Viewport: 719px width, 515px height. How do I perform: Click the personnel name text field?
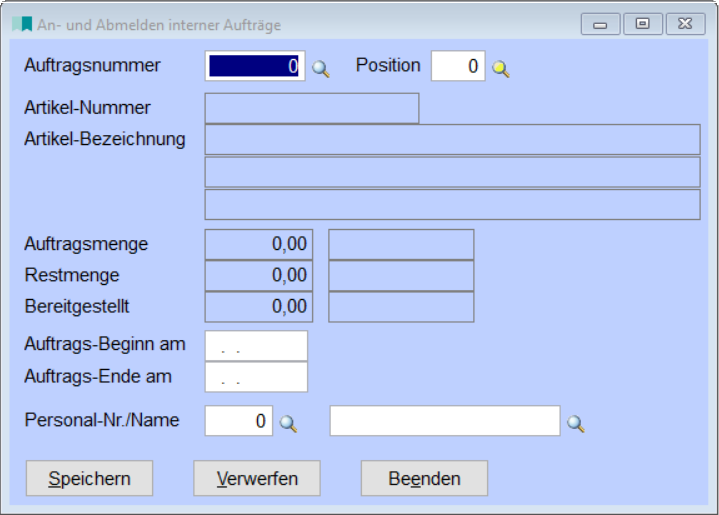coord(444,422)
